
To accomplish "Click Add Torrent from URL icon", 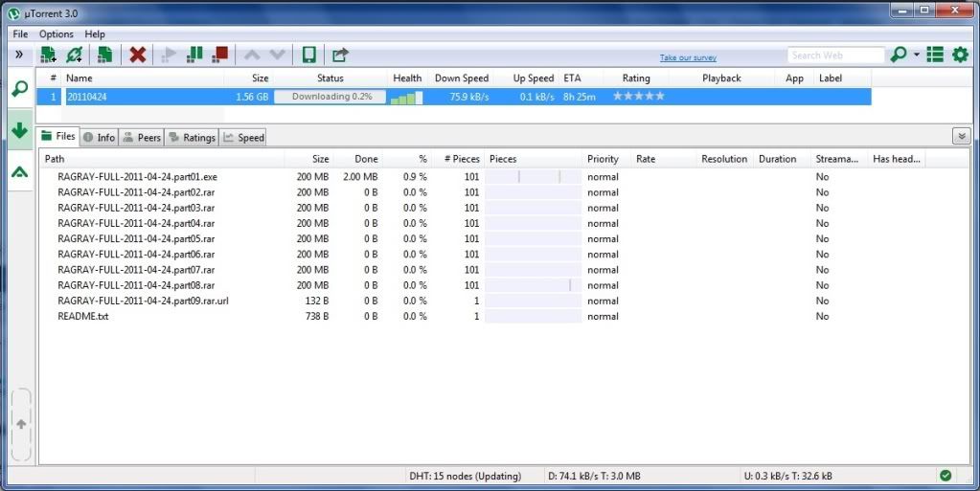I will [74, 55].
